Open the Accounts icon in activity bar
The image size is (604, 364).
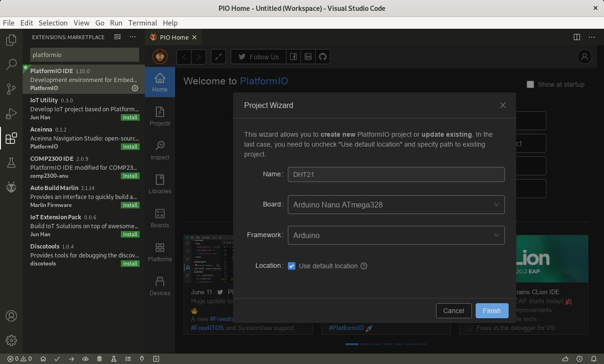pyautogui.click(x=11, y=316)
